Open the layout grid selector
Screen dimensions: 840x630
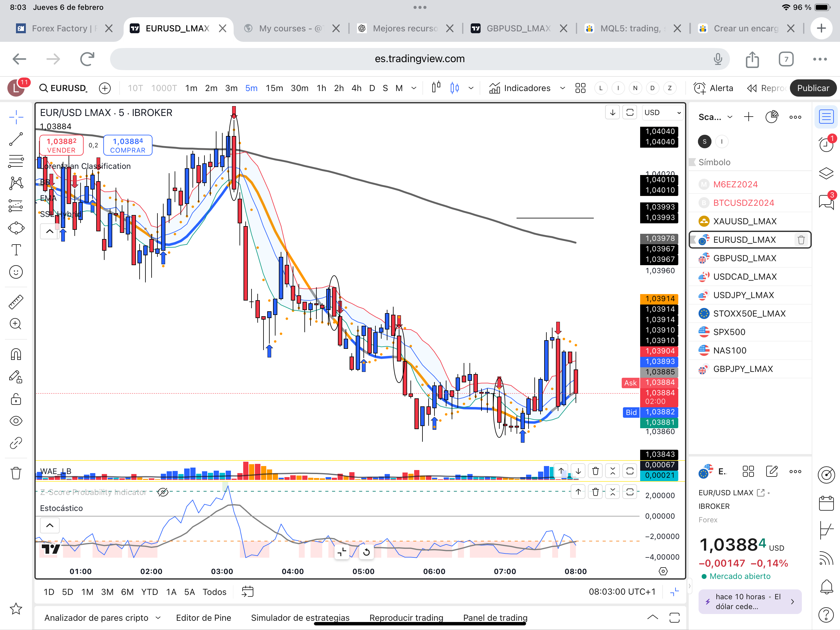tap(580, 88)
